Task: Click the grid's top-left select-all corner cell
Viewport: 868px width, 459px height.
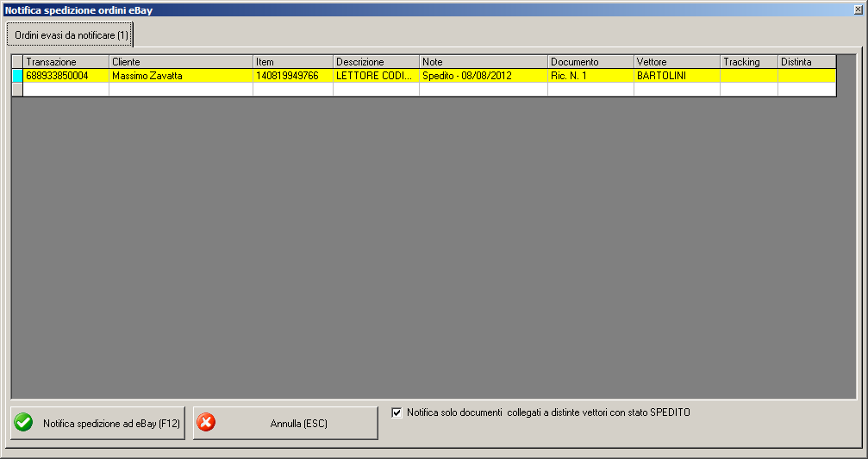Action: pos(18,62)
